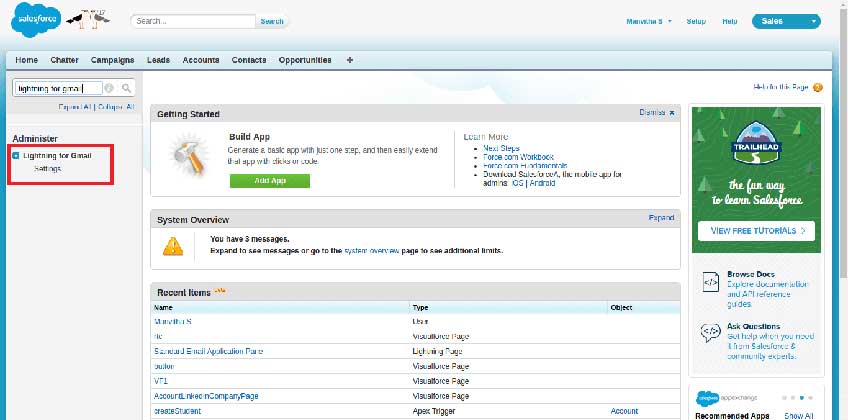
Task: Open the Manvitha S user menu
Action: 649,21
